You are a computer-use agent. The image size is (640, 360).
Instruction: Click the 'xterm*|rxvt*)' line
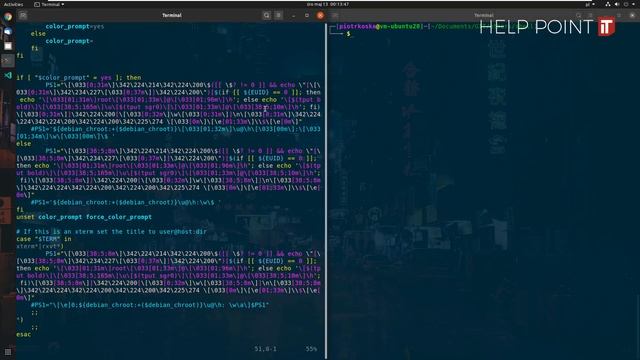coord(40,246)
